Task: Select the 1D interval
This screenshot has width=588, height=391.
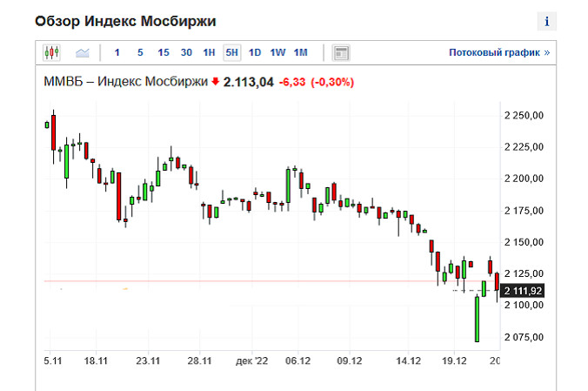Action: click(255, 52)
